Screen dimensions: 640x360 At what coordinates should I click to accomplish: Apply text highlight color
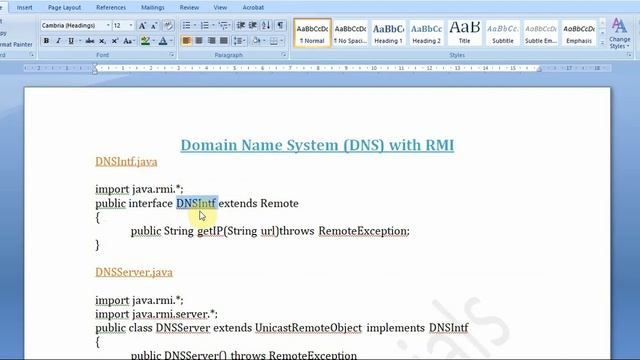[x=145, y=41]
